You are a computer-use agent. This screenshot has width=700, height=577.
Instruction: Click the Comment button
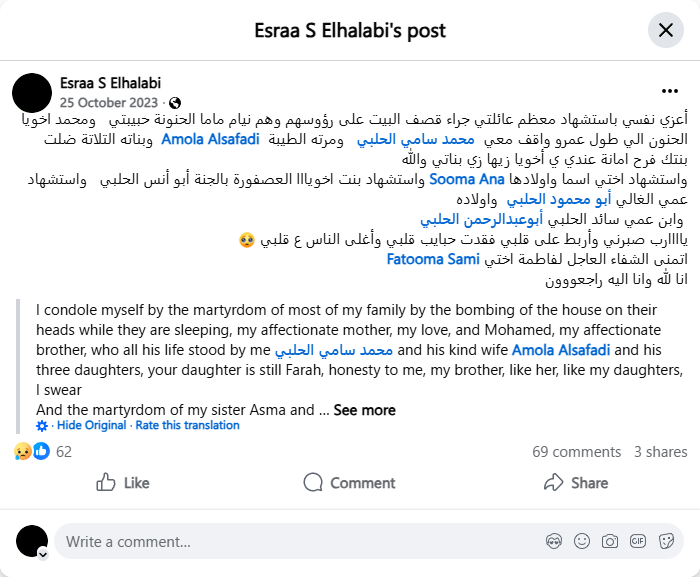pos(349,483)
